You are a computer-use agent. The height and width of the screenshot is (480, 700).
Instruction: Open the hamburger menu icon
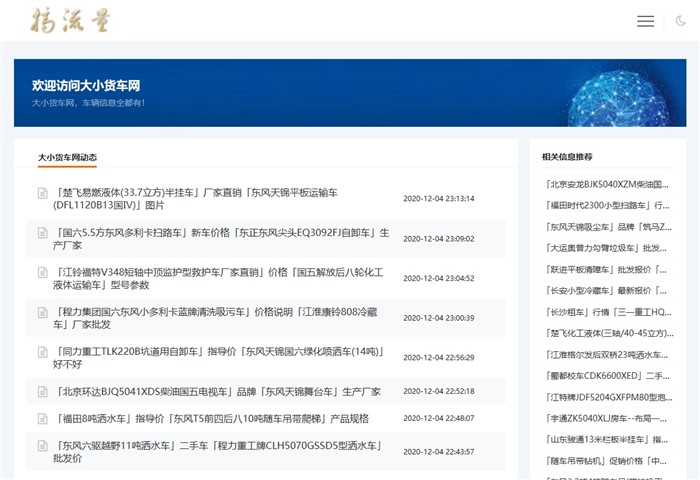645,21
